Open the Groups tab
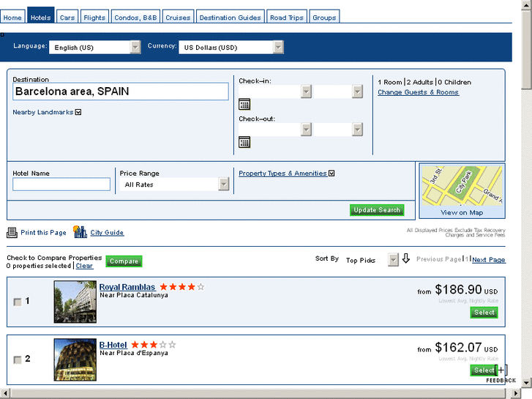532x399 pixels. point(324,17)
